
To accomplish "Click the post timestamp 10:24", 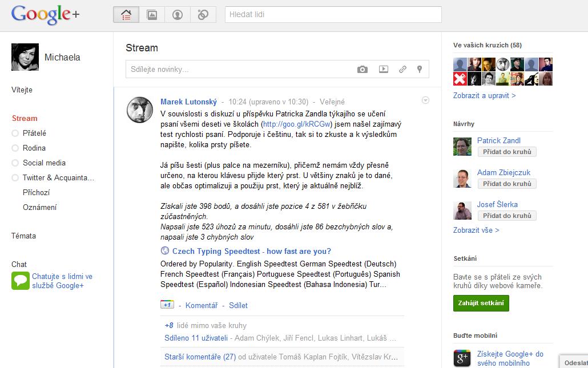I will tap(237, 102).
